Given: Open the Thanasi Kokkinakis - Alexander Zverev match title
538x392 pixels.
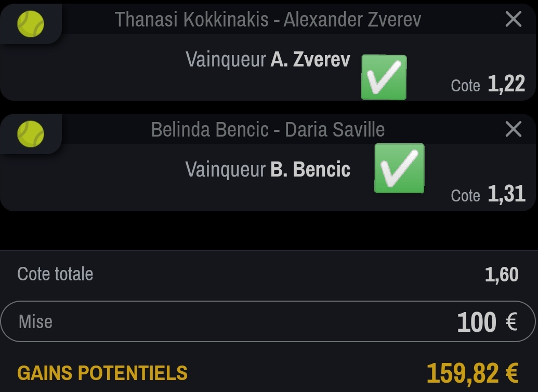Looking at the screenshot, I should point(268,19).
